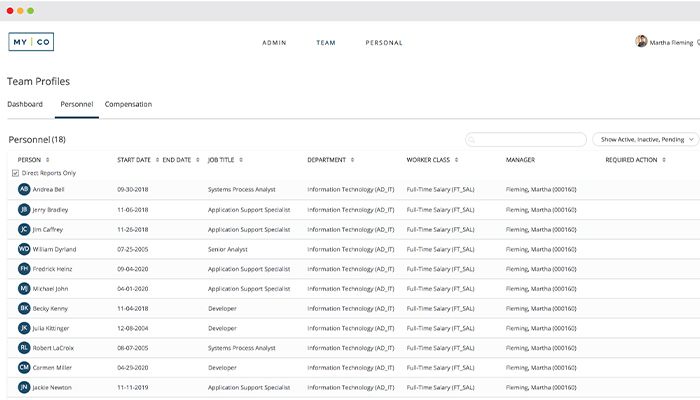
Task: Click the MY CO logo
Action: [x=31, y=42]
